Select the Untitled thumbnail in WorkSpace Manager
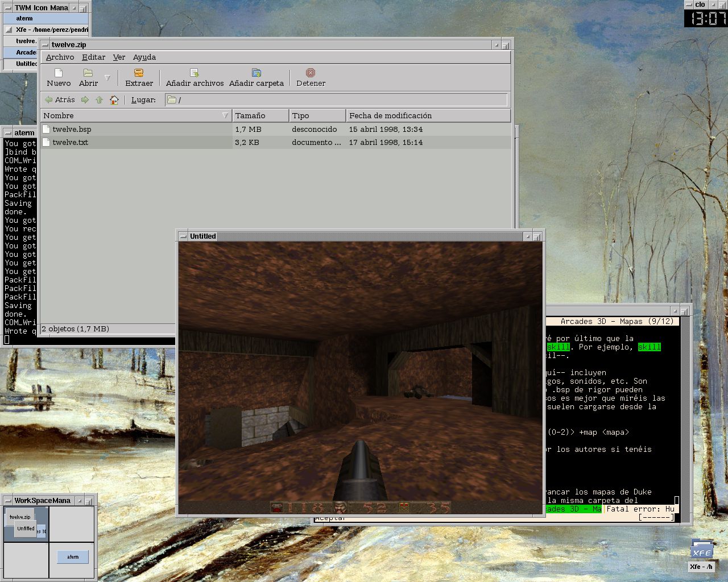Screen dimensions: 728x582 (x=26, y=528)
